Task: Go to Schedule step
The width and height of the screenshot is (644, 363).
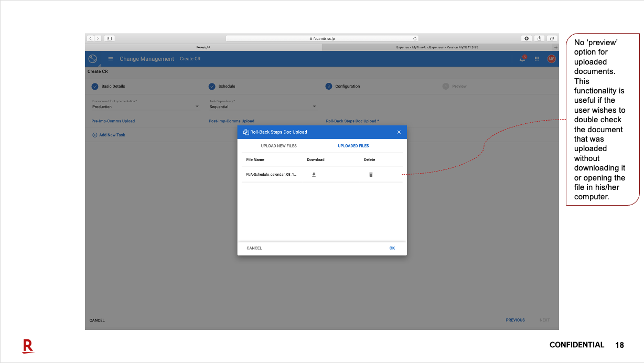Action: 222,86
